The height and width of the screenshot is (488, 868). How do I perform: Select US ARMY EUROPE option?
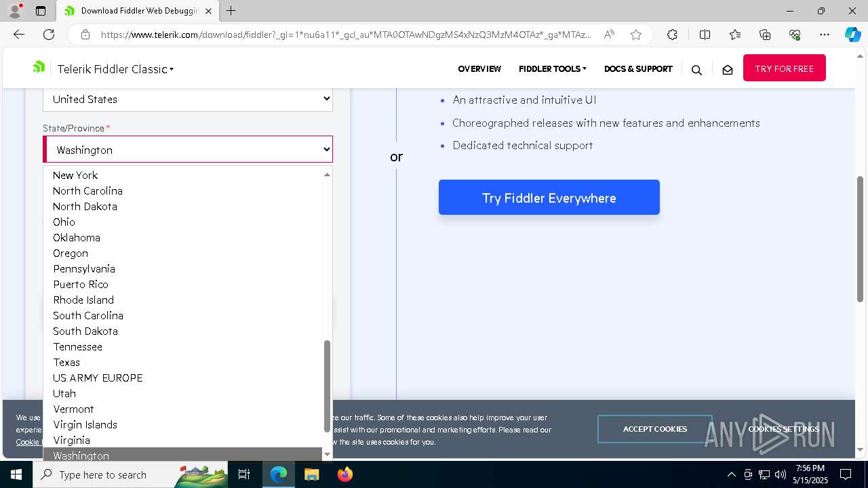click(183, 378)
